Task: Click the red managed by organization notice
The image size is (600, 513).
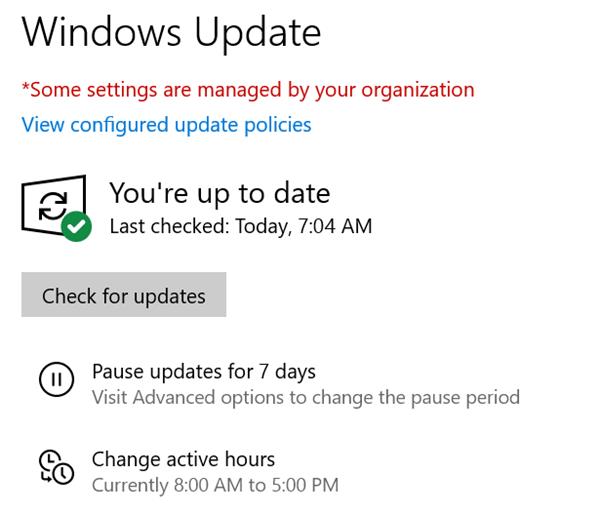Action: click(x=248, y=90)
